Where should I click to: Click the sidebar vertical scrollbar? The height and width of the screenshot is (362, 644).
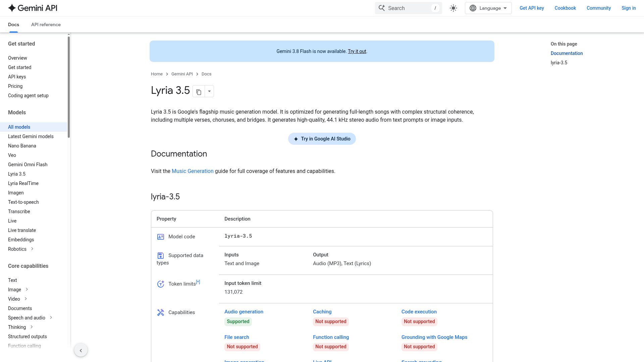point(69,87)
